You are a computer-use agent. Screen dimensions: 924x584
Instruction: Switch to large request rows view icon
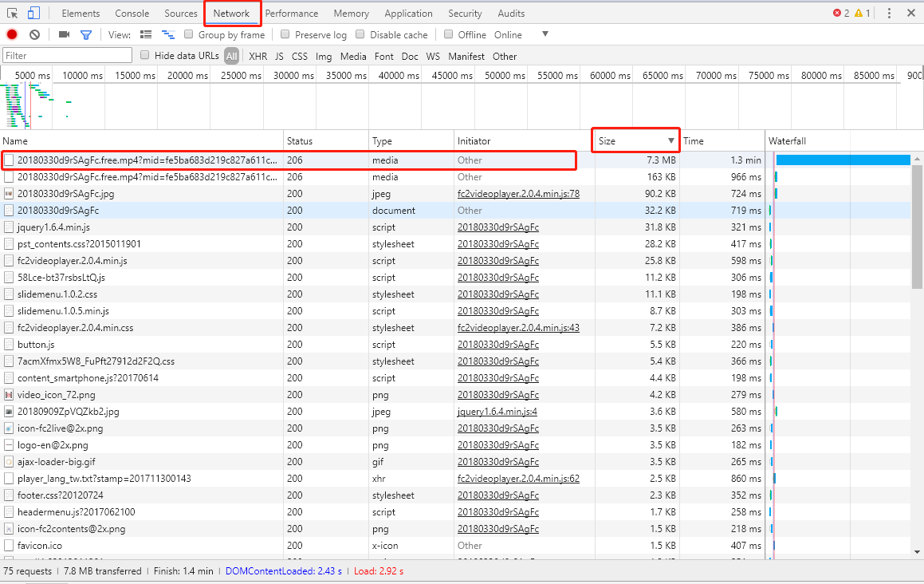coord(146,35)
